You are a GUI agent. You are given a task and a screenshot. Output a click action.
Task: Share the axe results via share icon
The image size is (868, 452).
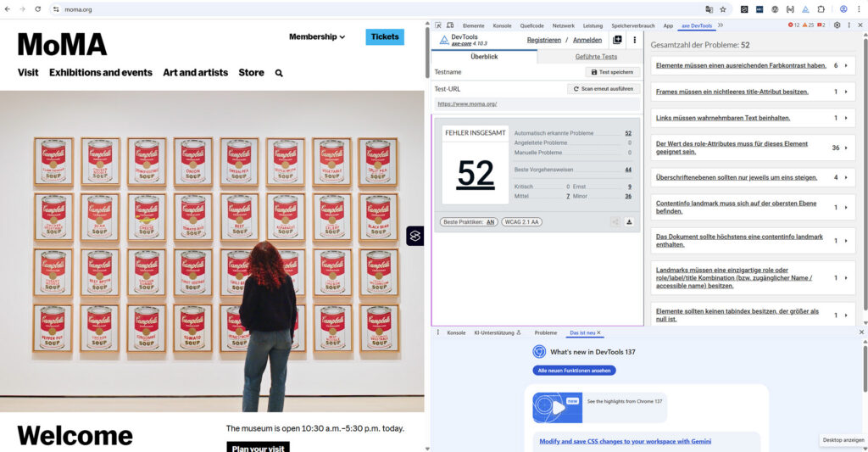pyautogui.click(x=615, y=222)
